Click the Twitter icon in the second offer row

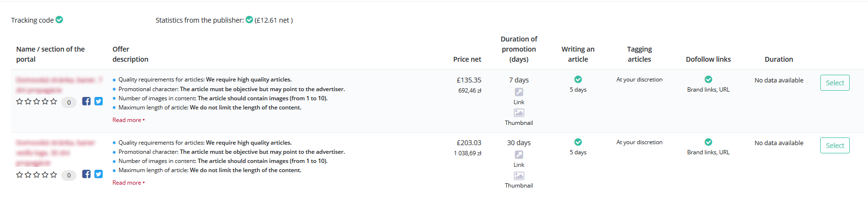(x=98, y=174)
